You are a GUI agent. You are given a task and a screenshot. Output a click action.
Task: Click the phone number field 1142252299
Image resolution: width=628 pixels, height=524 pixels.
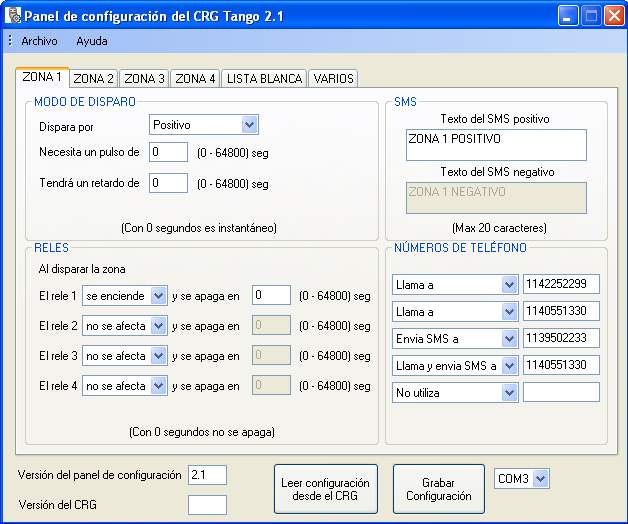click(x=561, y=284)
